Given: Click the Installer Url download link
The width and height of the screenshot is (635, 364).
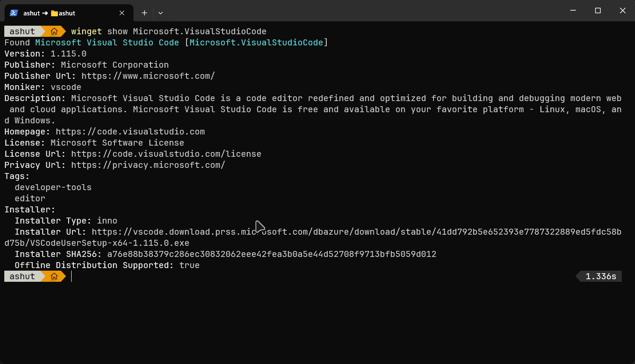Looking at the screenshot, I should click(356, 232).
